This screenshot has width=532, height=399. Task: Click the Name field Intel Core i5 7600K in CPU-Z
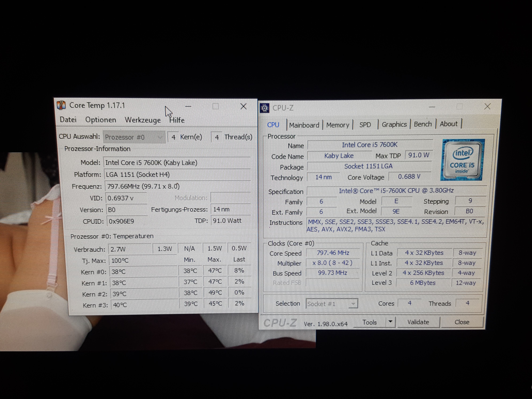coord(370,145)
